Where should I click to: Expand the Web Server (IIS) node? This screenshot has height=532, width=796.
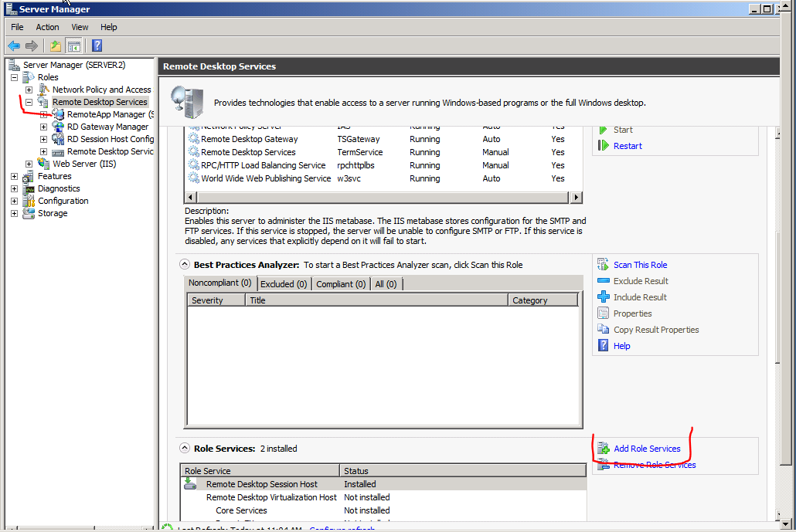tap(29, 164)
